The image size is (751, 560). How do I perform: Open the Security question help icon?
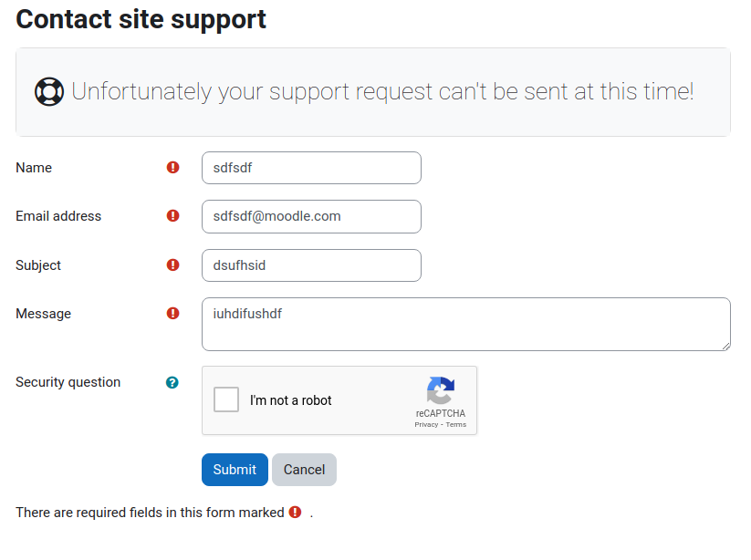(172, 382)
